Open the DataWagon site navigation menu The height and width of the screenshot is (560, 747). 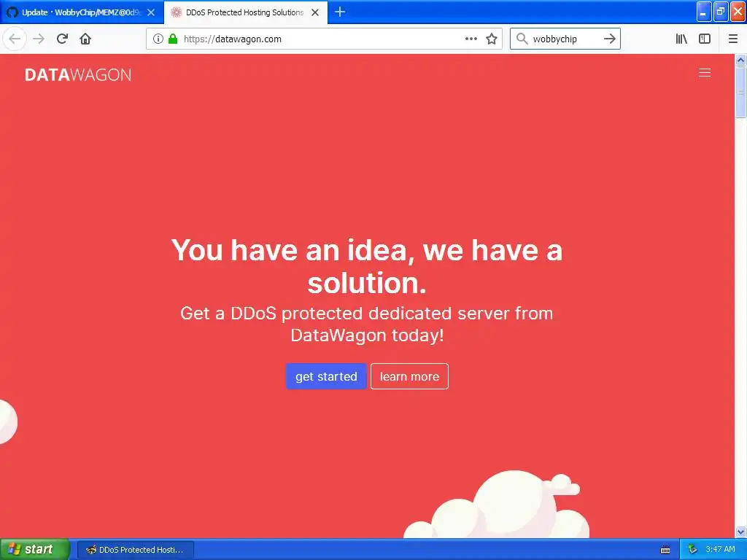tap(704, 72)
